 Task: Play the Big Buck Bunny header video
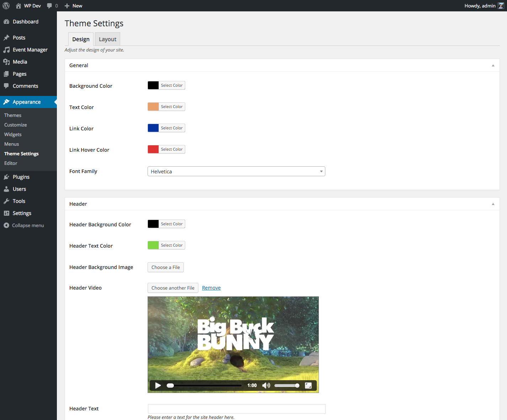click(x=158, y=386)
